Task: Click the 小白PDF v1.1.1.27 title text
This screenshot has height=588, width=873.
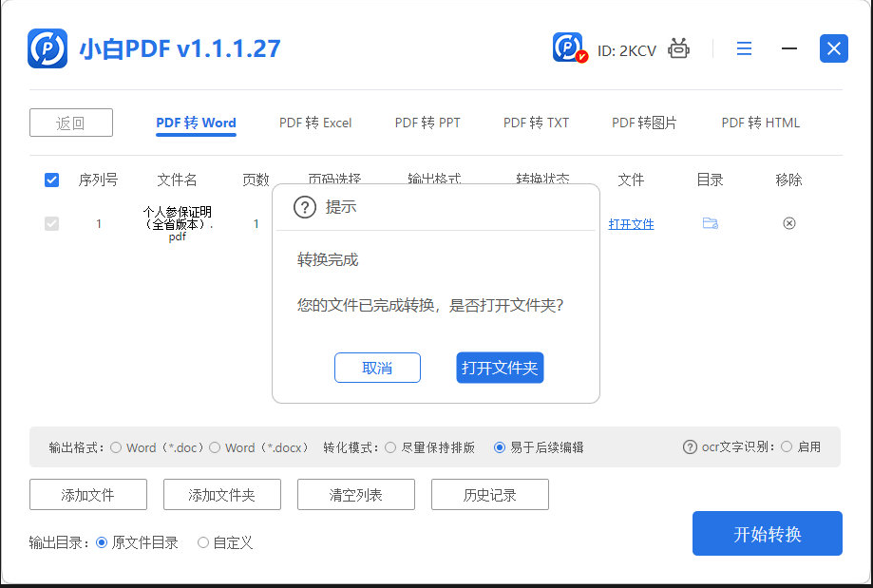Action: click(x=180, y=49)
